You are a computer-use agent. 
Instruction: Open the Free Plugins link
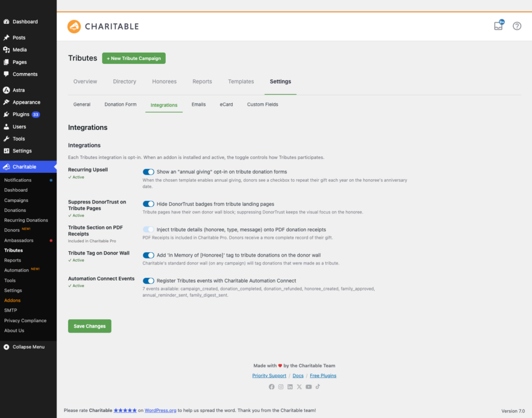coord(323,375)
